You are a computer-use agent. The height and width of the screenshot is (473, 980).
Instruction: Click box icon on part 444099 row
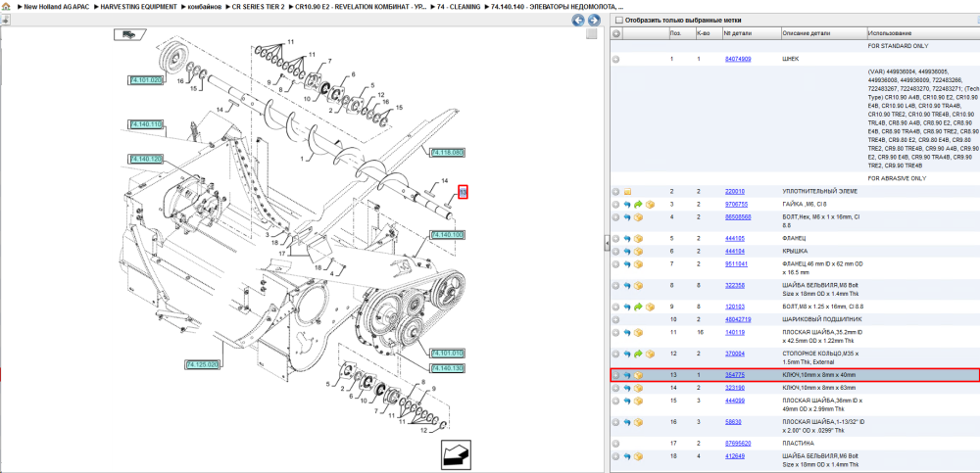coord(639,401)
